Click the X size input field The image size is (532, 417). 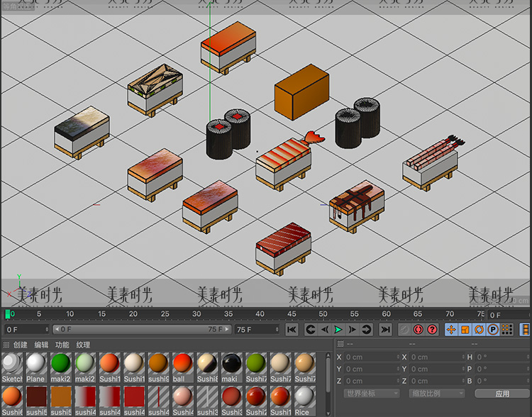437,357
